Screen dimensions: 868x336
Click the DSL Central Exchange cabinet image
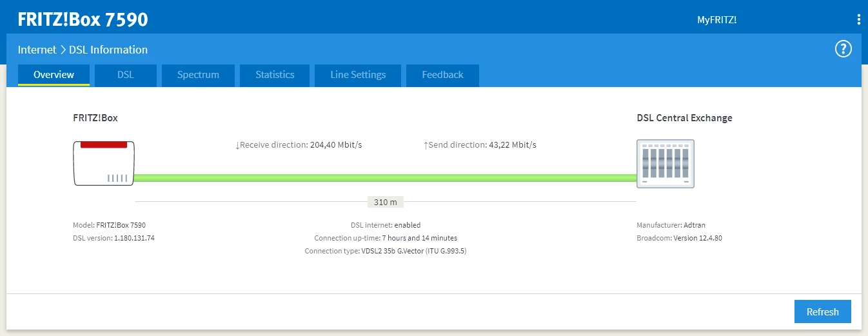[x=666, y=164]
